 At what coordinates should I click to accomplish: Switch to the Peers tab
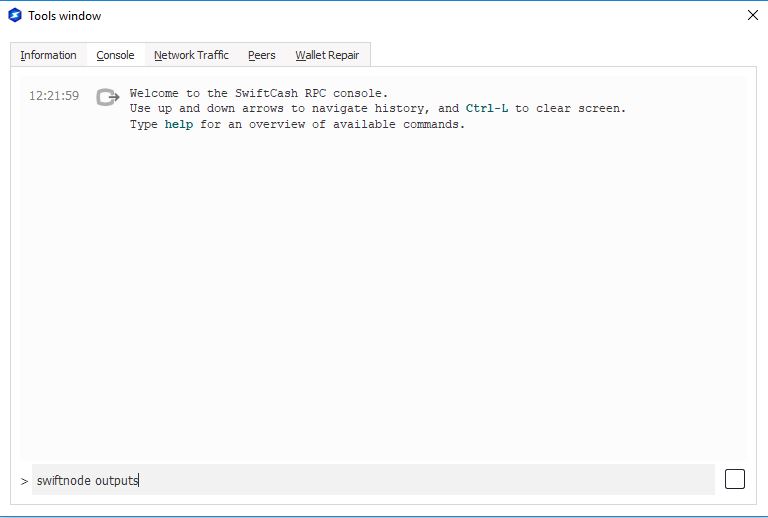click(x=262, y=55)
